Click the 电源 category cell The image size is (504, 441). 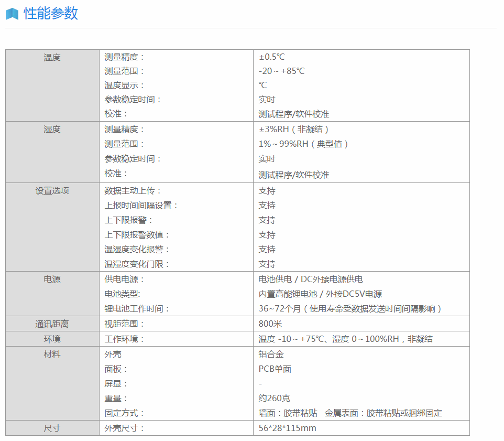[52, 279]
